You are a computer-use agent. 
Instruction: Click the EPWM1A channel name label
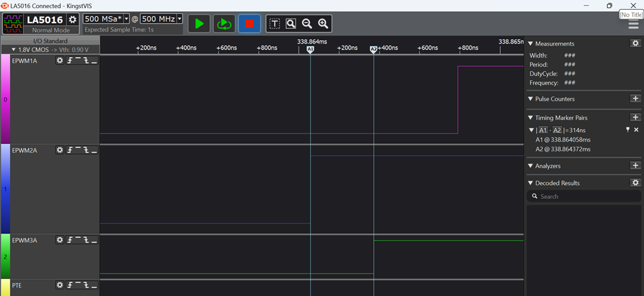(24, 60)
